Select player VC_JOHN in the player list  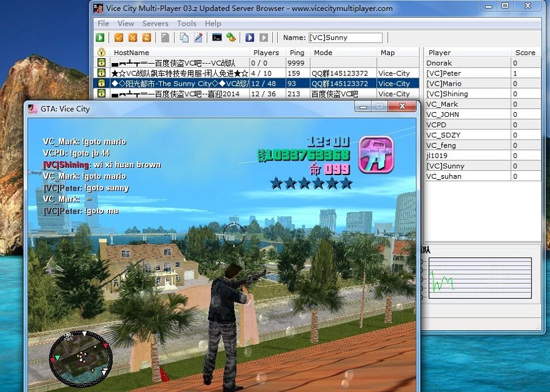(483, 114)
